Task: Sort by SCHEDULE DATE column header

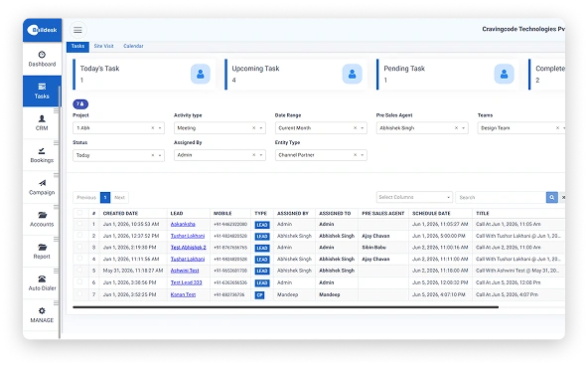Action: tap(431, 214)
